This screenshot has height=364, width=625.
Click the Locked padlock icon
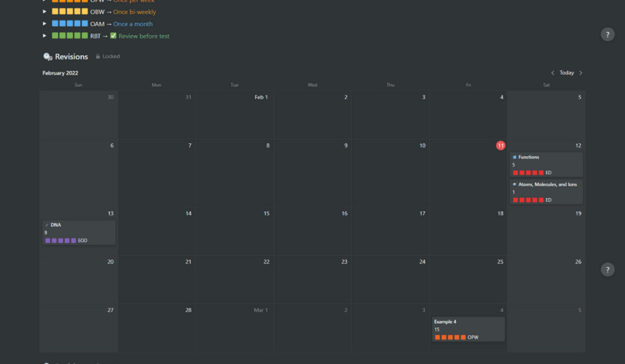(x=98, y=56)
